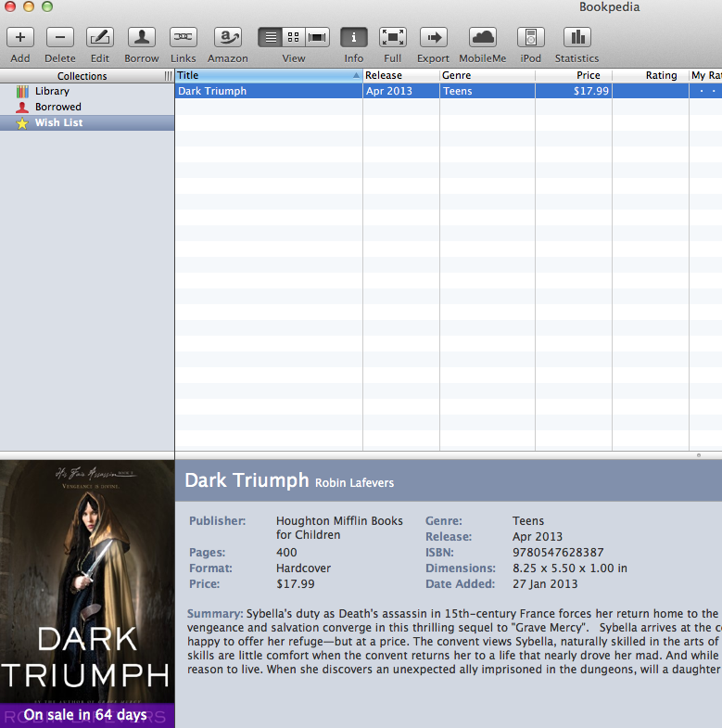Screen dimensions: 722x728
Task: Sort by Release column header
Action: [x=401, y=75]
